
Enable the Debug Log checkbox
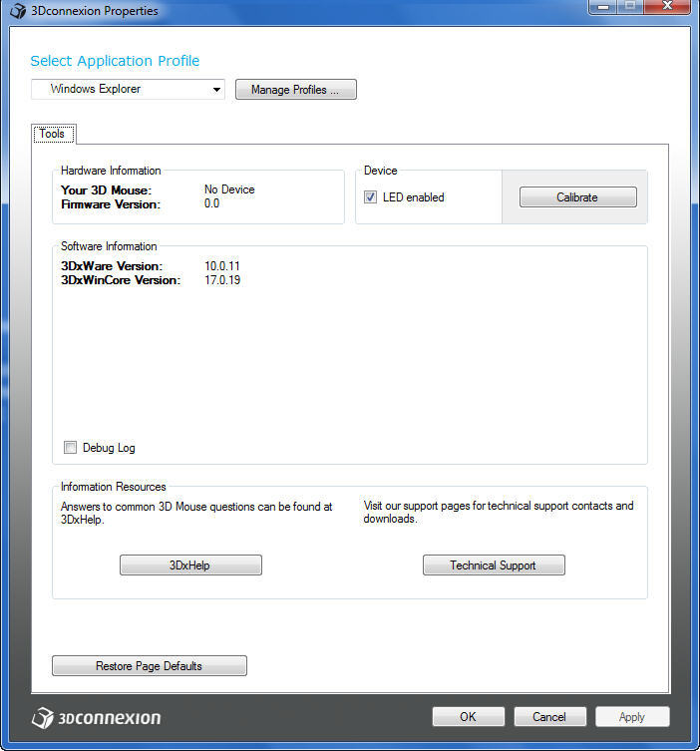coord(70,448)
